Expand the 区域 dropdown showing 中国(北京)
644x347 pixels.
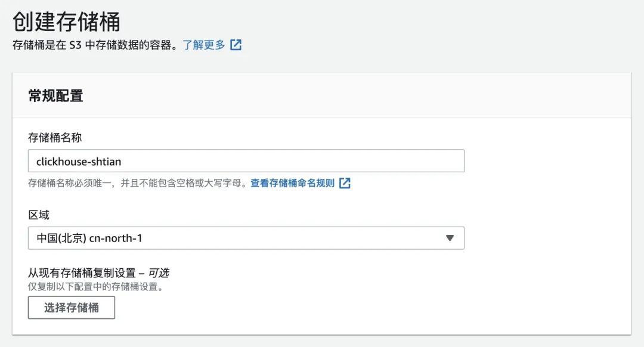[246, 238]
